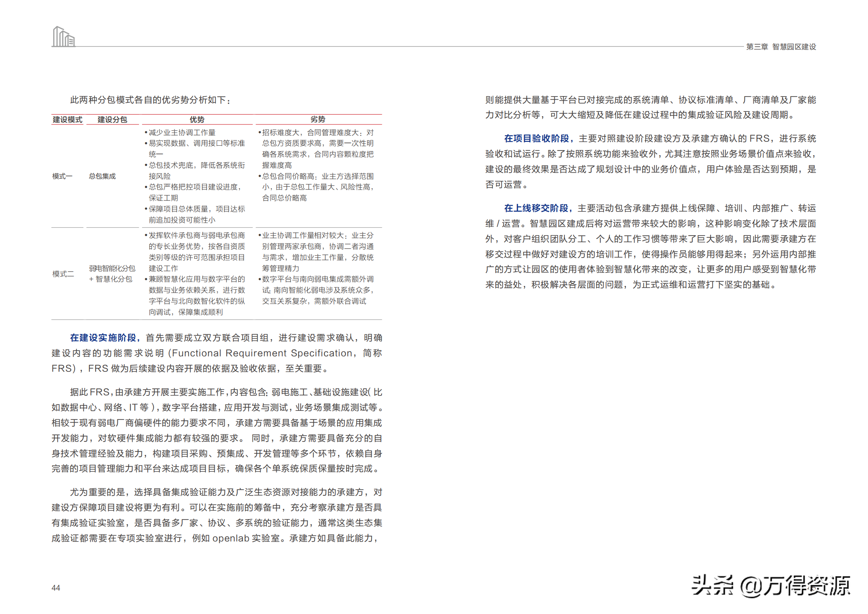This screenshot has height=614, width=868.
Task: Click the chapter header 第三章 智慧园区建设
Action: point(781,47)
